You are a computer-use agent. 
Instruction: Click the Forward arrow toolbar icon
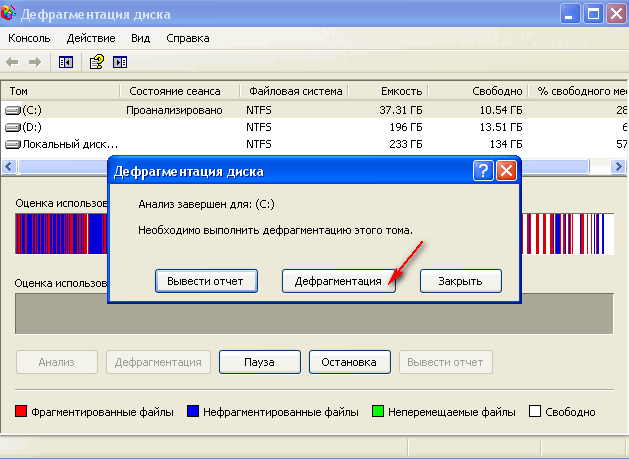[36, 62]
